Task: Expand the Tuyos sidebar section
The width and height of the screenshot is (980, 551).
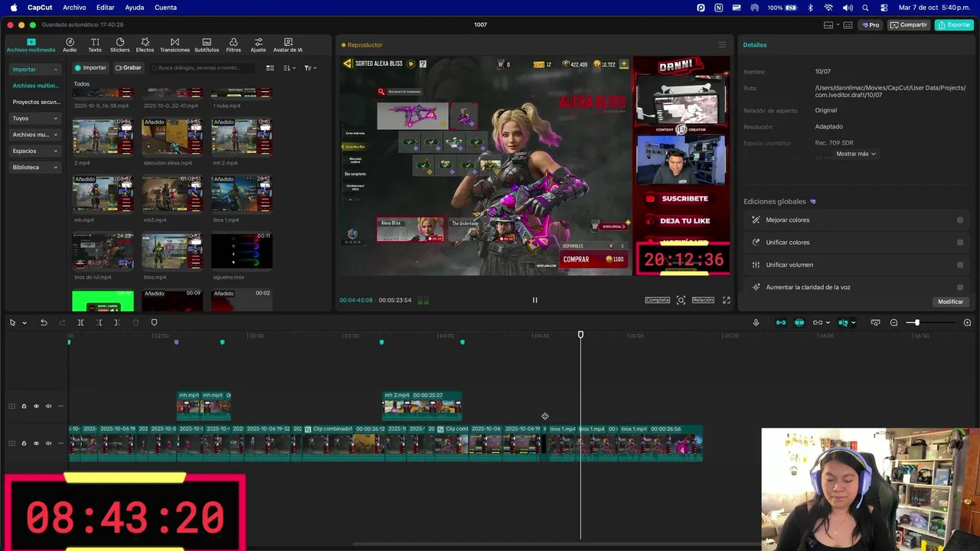Action: pos(55,119)
